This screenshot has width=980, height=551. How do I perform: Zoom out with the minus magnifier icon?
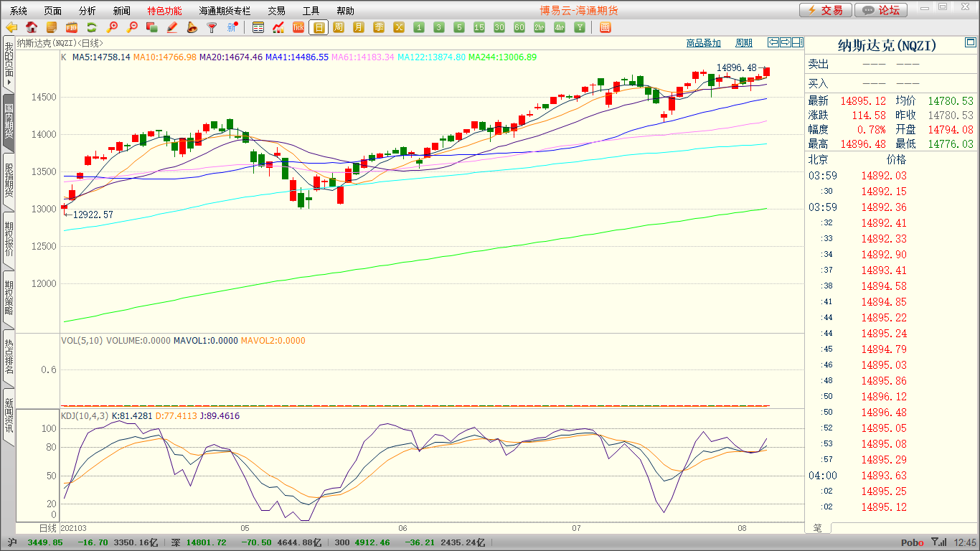132,27
